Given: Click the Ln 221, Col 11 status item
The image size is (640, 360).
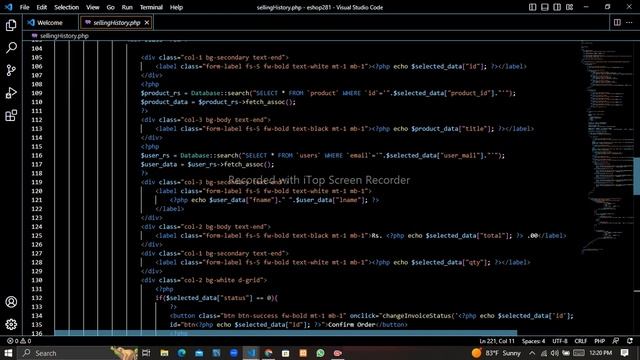Looking at the screenshot, I should click(x=497, y=341).
